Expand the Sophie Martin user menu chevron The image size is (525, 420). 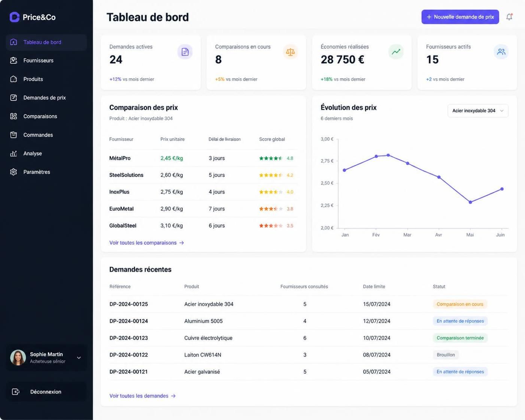(79, 358)
